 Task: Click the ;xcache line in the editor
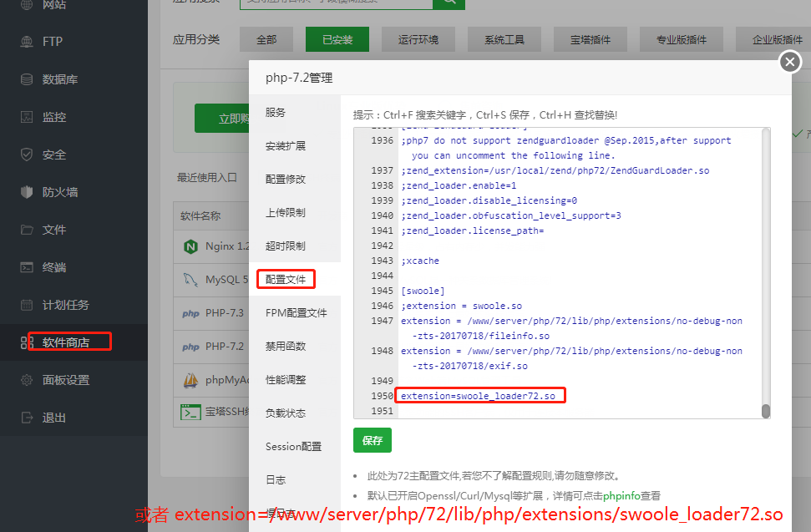pos(420,261)
